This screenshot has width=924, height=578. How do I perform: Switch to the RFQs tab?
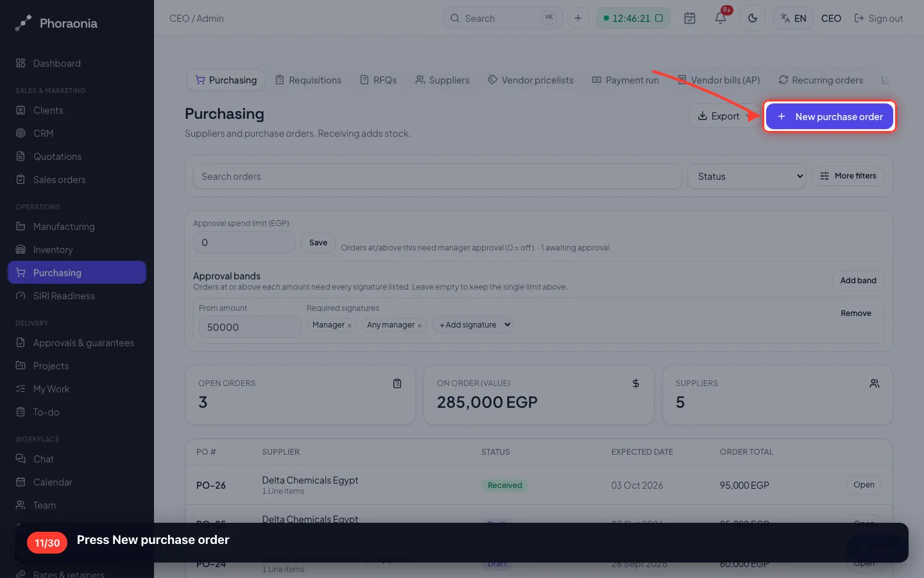379,80
